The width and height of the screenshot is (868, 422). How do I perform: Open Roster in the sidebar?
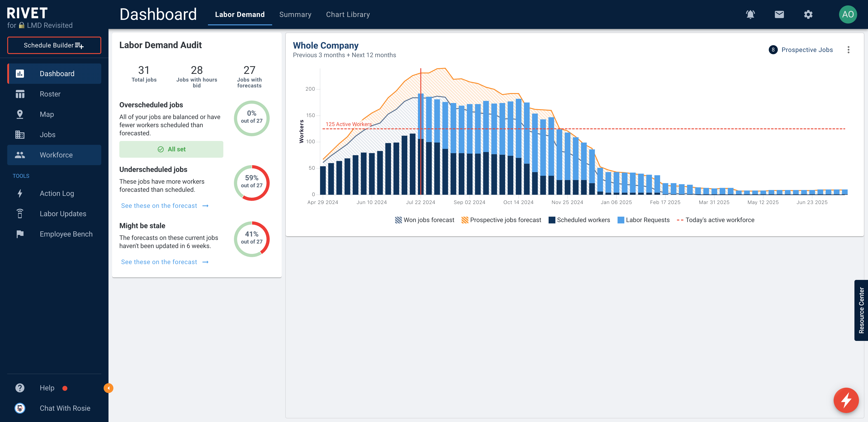(54, 94)
